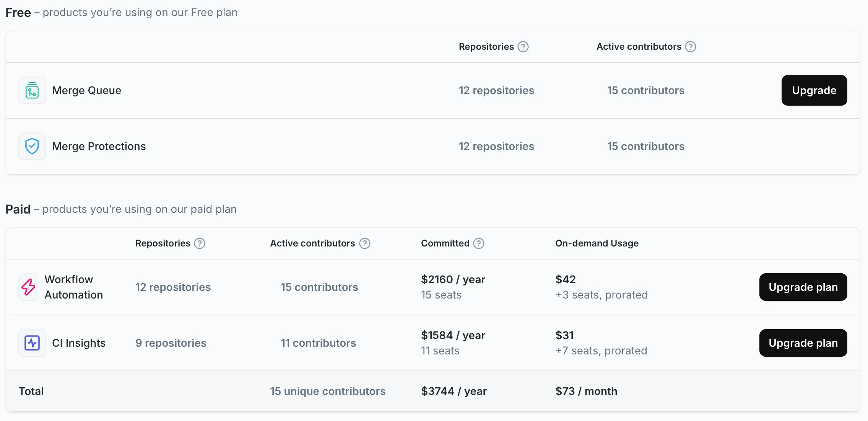Click the $42 on-demand usage amount
Screen dimensions: 868x421
(566, 279)
